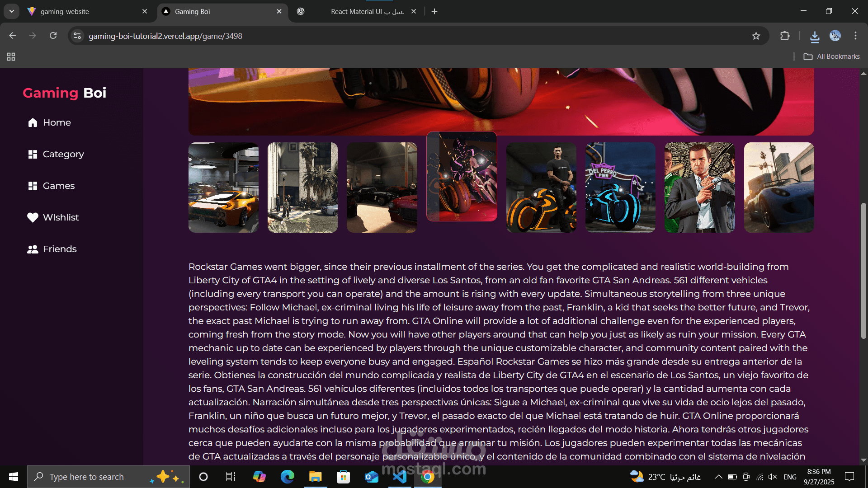The image size is (868, 488).
Task: Switch to the gaming-website tab
Action: pyautogui.click(x=65, y=11)
